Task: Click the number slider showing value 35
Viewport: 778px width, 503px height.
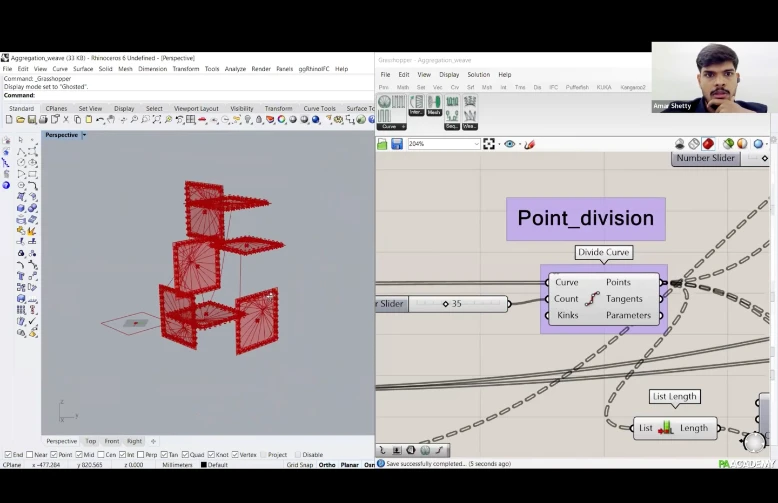Action: point(456,304)
